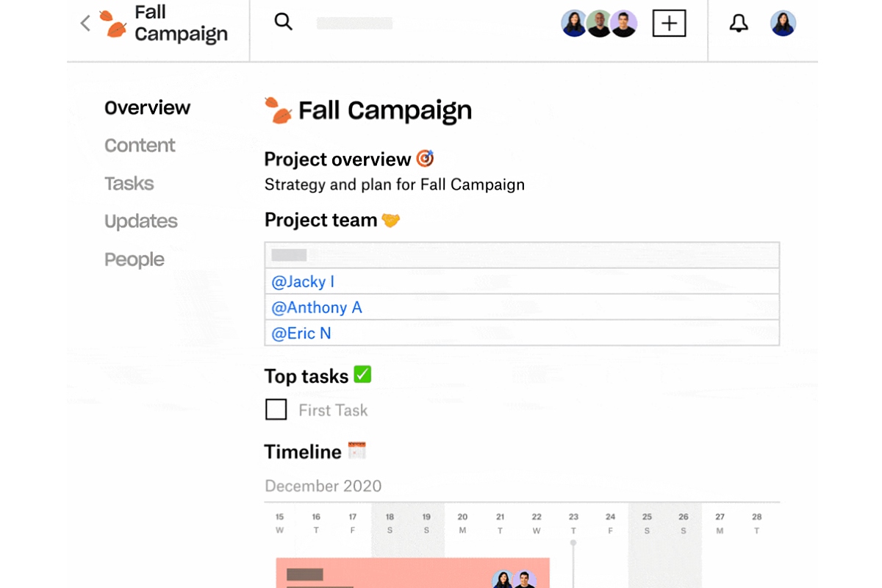Click the calendar emoji next to Timeline
This screenshot has width=882, height=588.
[x=357, y=451]
